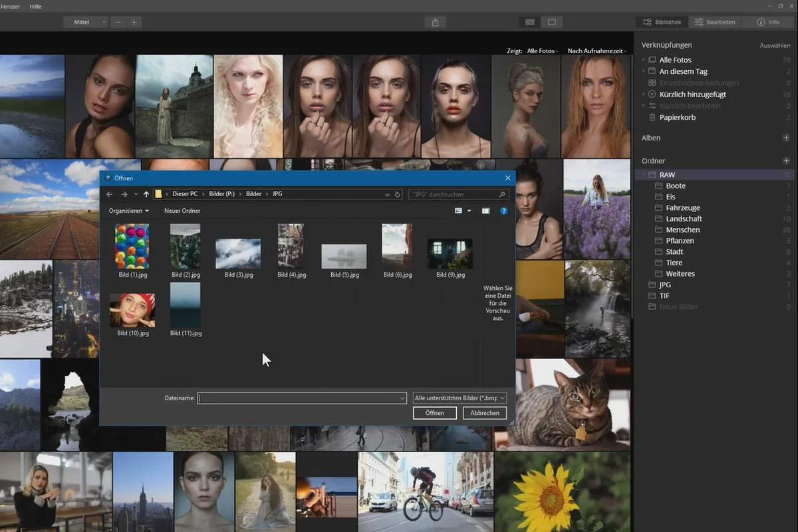The image size is (798, 532).
Task: Open Dateiname history dropdown arrow
Action: tap(402, 398)
